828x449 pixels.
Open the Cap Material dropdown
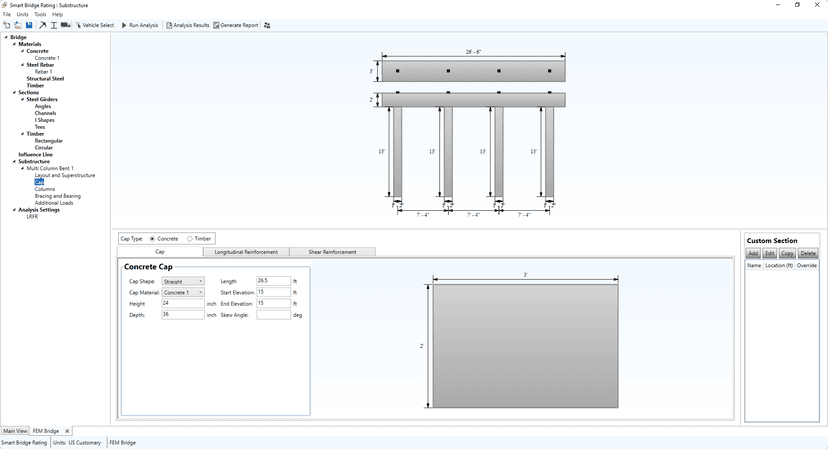point(183,292)
